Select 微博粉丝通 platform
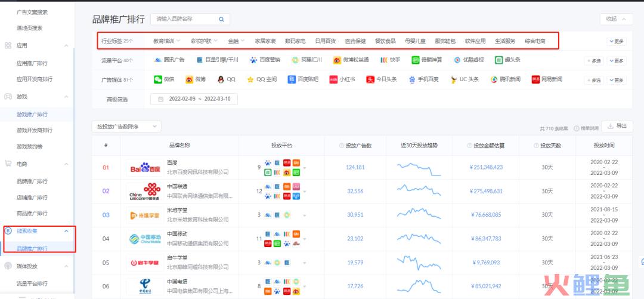The image size is (644, 299). (x=351, y=60)
